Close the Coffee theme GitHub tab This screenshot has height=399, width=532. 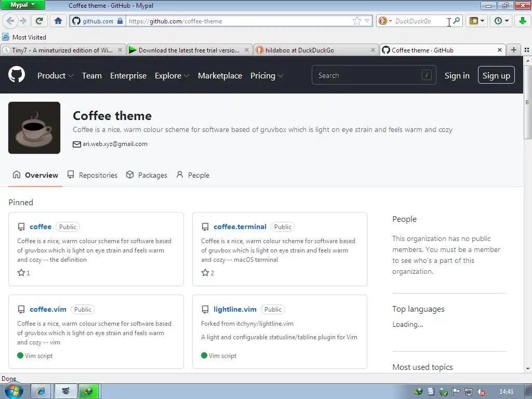pyautogui.click(x=499, y=50)
